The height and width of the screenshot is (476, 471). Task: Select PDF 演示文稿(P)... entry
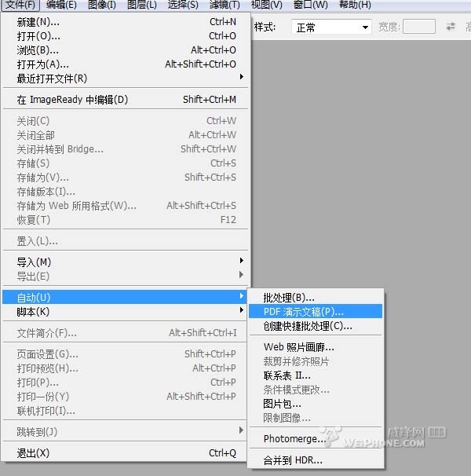[x=316, y=312]
